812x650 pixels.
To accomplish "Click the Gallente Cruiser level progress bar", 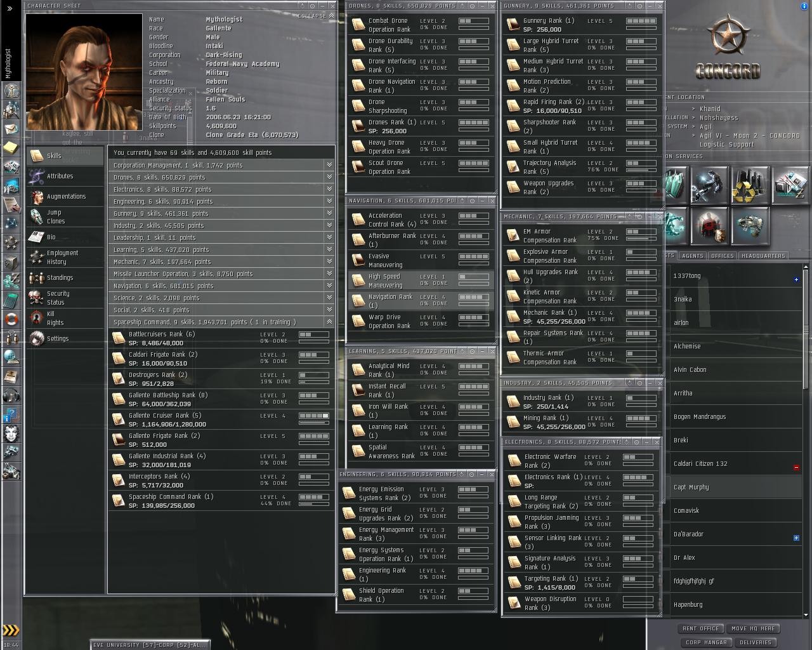I will 313,416.
